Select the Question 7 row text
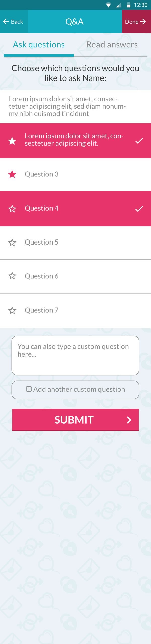The width and height of the screenshot is (151, 644). pyautogui.click(x=41, y=310)
